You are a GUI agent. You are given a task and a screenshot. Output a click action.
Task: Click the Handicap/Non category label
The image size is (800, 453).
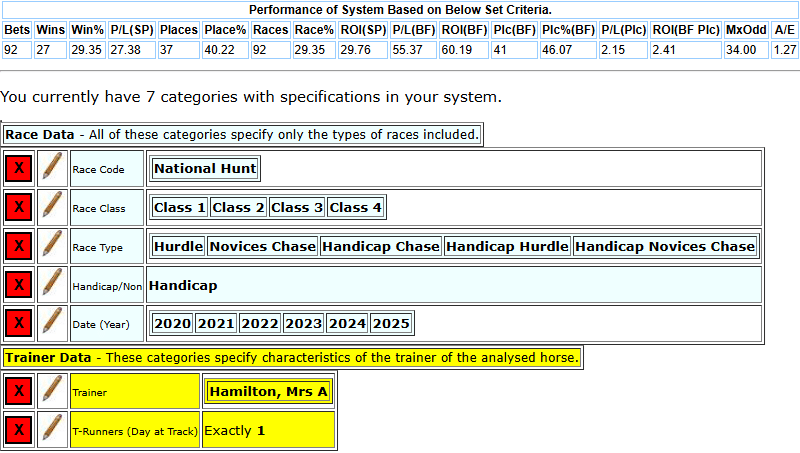(107, 287)
